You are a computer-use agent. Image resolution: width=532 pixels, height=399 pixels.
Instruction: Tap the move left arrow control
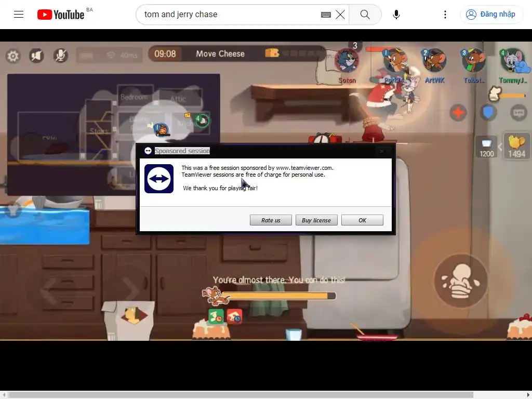[49, 290]
